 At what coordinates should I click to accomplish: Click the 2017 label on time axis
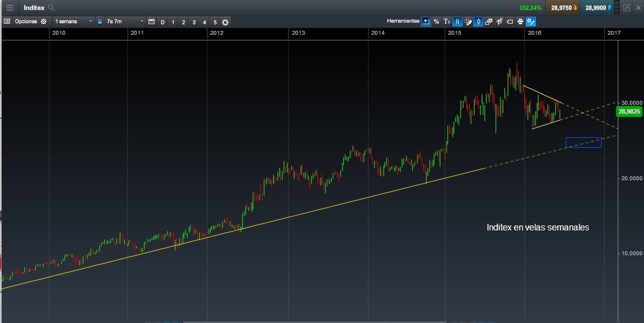(614, 33)
